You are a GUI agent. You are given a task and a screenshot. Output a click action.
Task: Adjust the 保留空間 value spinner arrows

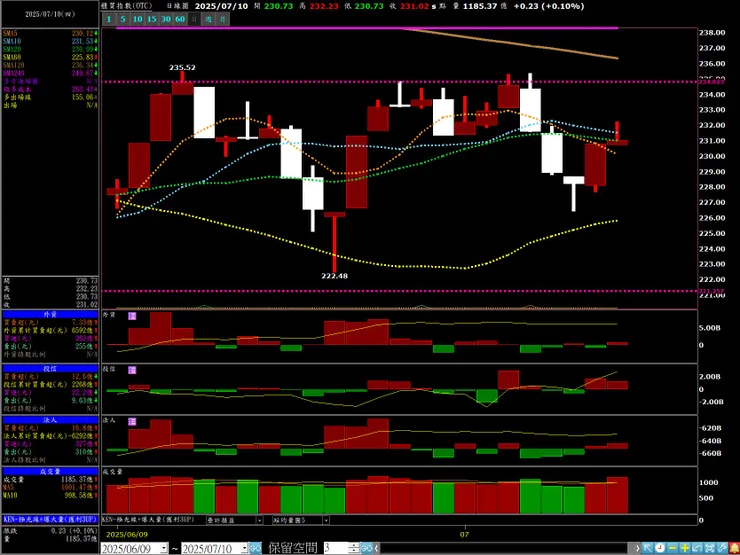tap(354, 548)
